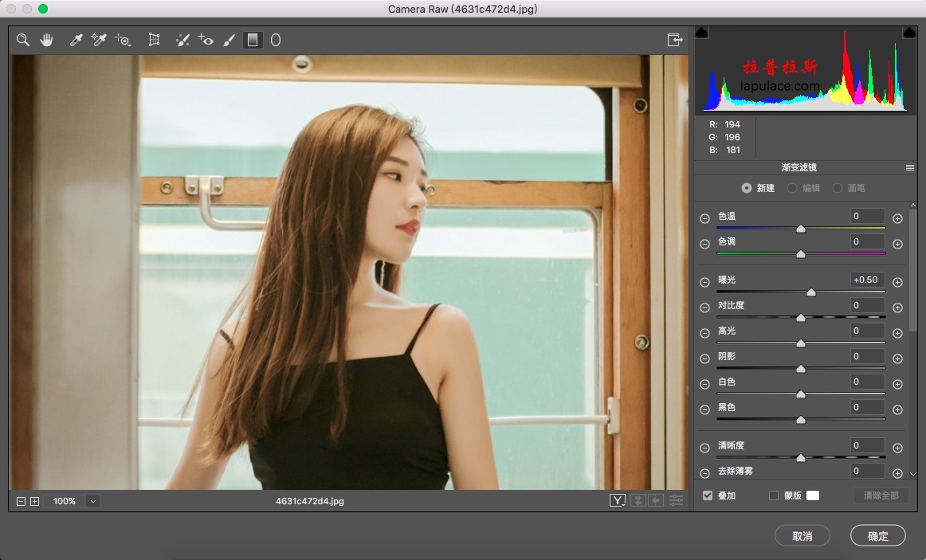The image size is (926, 560).
Task: Decrease 清晰度 with minus button
Action: (704, 448)
